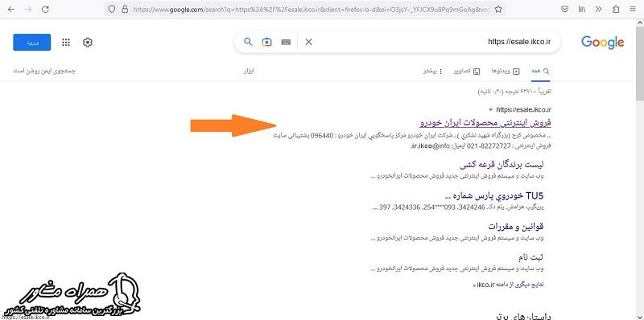Image resolution: width=644 pixels, height=320 pixels.
Task: Open the Google apps grid
Action: [66, 43]
